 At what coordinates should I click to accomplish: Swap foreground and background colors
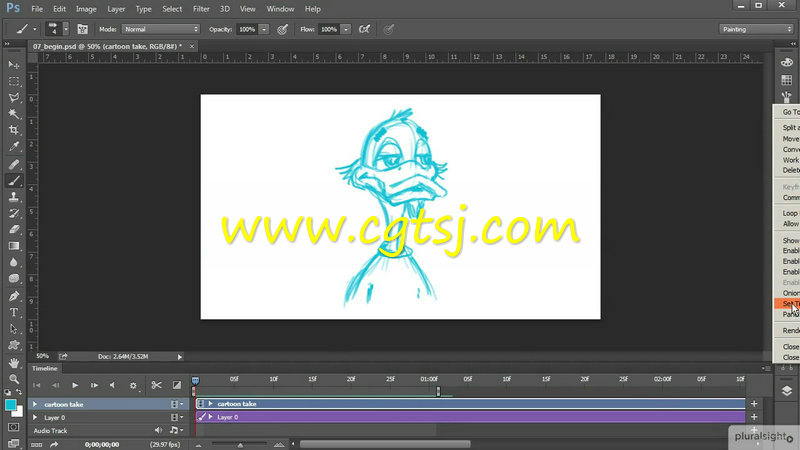click(19, 392)
